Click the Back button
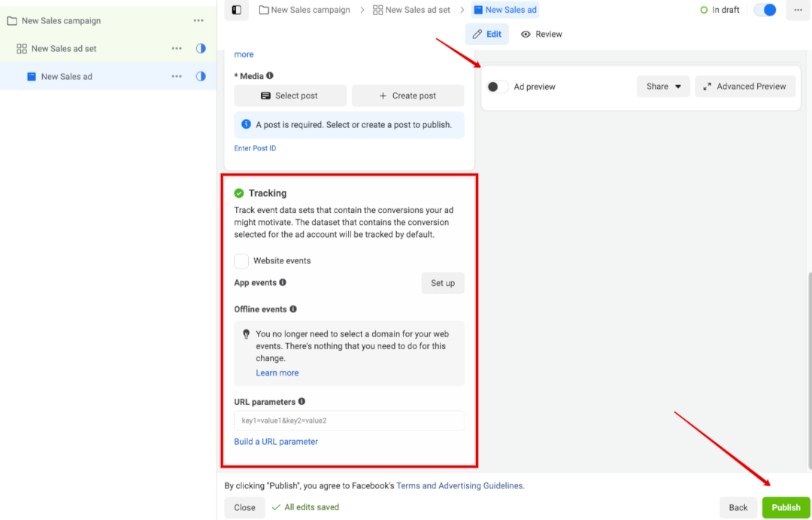The width and height of the screenshot is (812, 520). tap(738, 507)
